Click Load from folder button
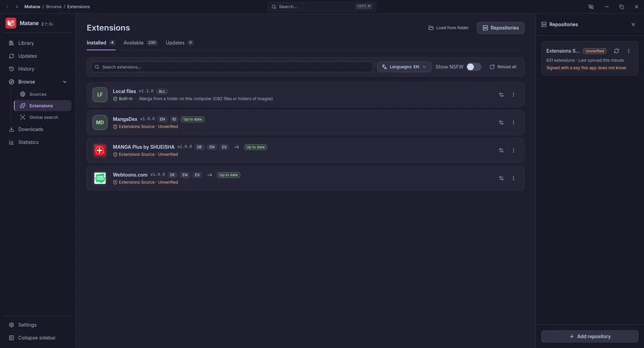Screen dimensions: 644x348 [448, 28]
